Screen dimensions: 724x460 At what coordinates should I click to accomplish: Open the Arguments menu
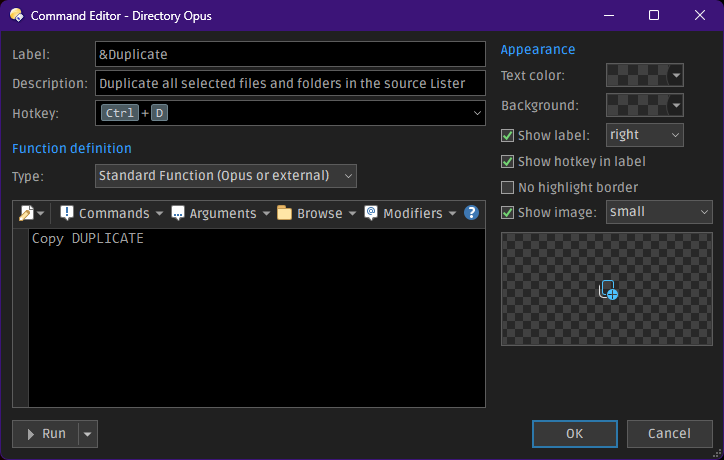click(221, 213)
